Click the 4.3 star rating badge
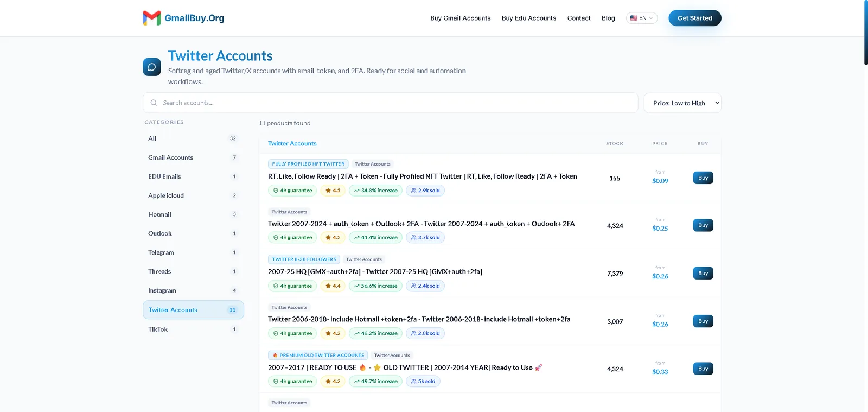The image size is (868, 412). pyautogui.click(x=333, y=238)
